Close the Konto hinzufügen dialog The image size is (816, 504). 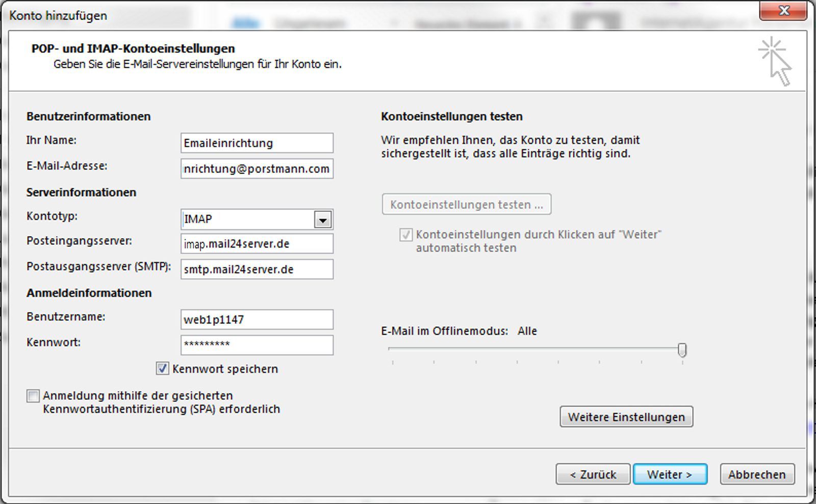tap(783, 11)
